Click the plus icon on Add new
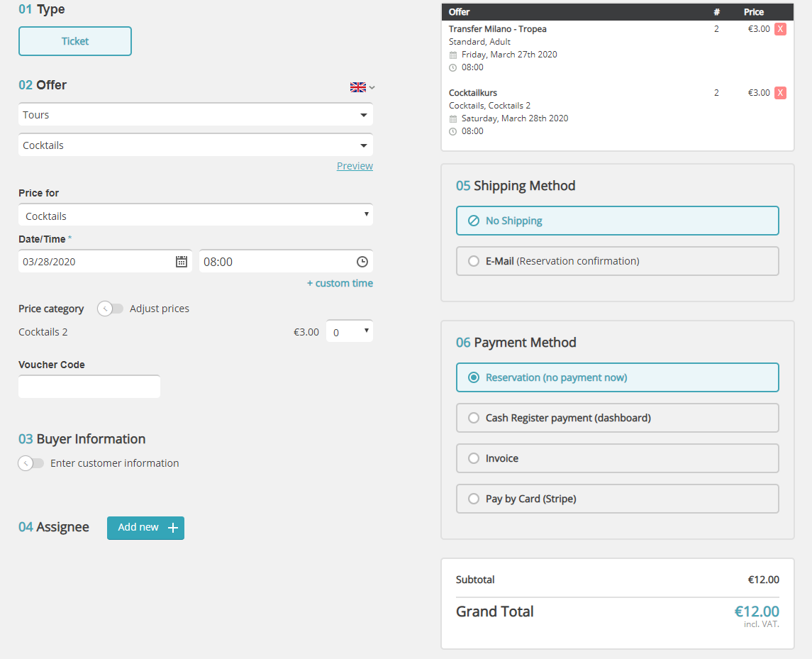The width and height of the screenshot is (812, 659). pyautogui.click(x=173, y=528)
